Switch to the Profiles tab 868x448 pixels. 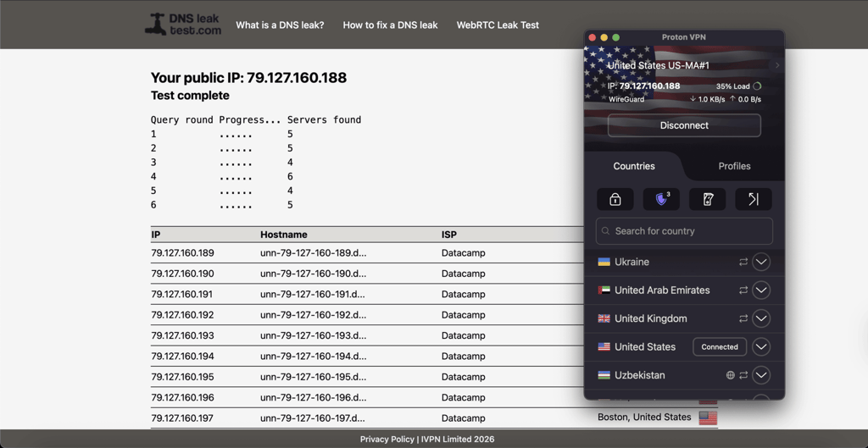coord(735,166)
